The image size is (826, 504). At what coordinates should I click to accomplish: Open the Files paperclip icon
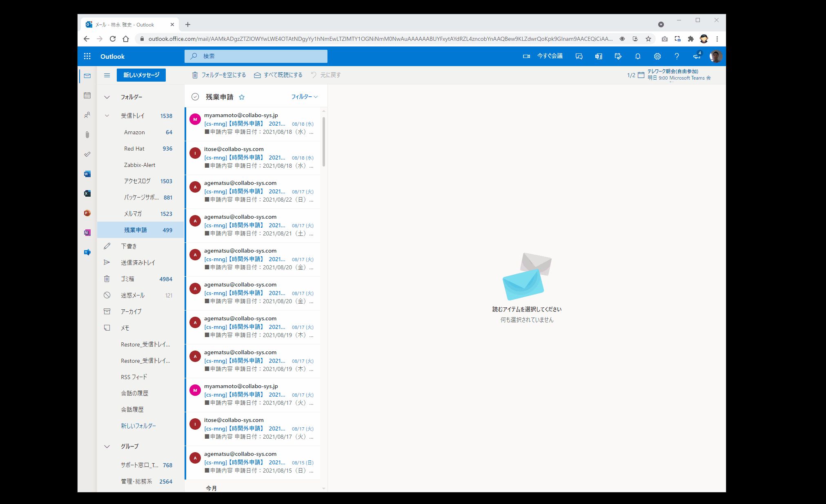pyautogui.click(x=87, y=135)
